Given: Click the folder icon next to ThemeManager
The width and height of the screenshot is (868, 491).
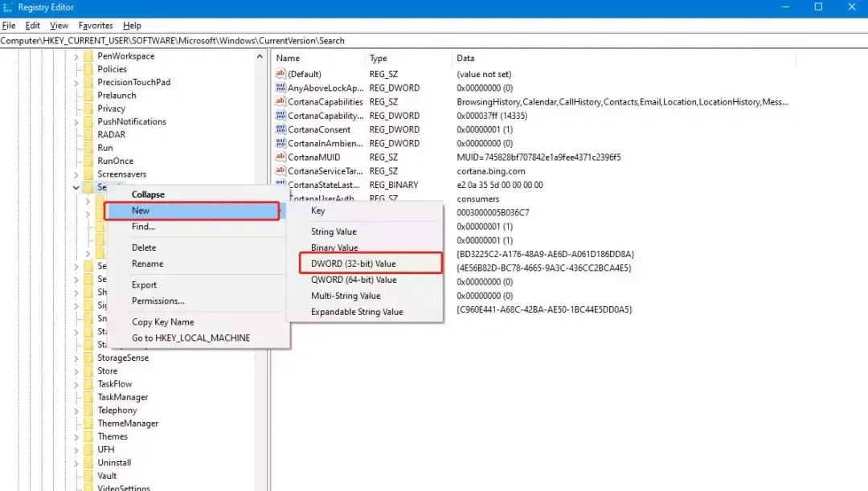Looking at the screenshot, I should 88,423.
